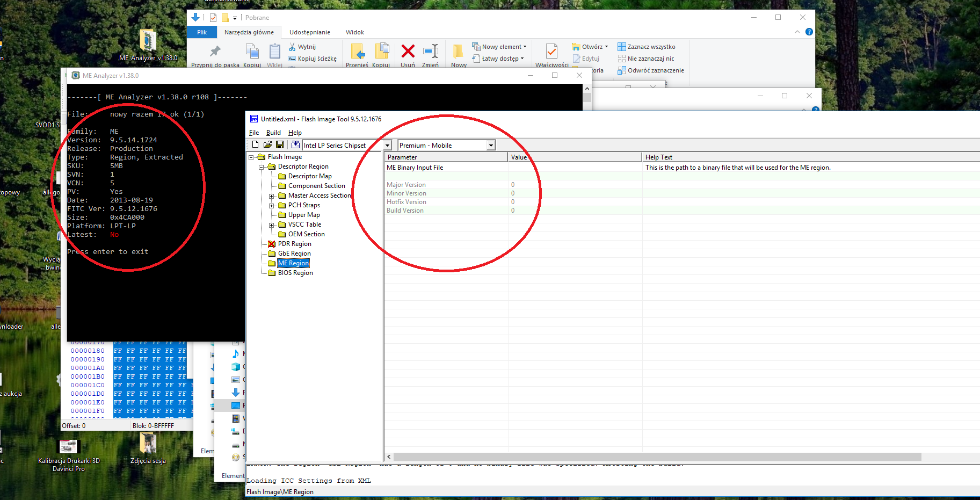Screen dimensions: 980x500
Task: Select the Component Section tree item
Action: [x=316, y=186]
